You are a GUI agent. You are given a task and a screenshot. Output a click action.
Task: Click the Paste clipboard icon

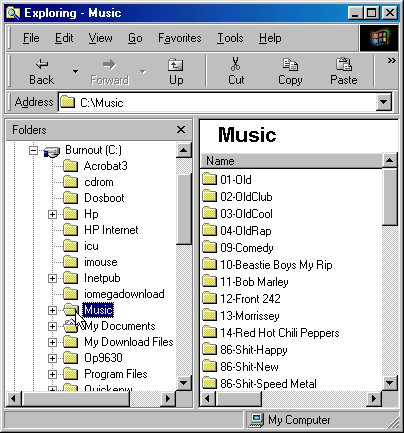(x=344, y=64)
